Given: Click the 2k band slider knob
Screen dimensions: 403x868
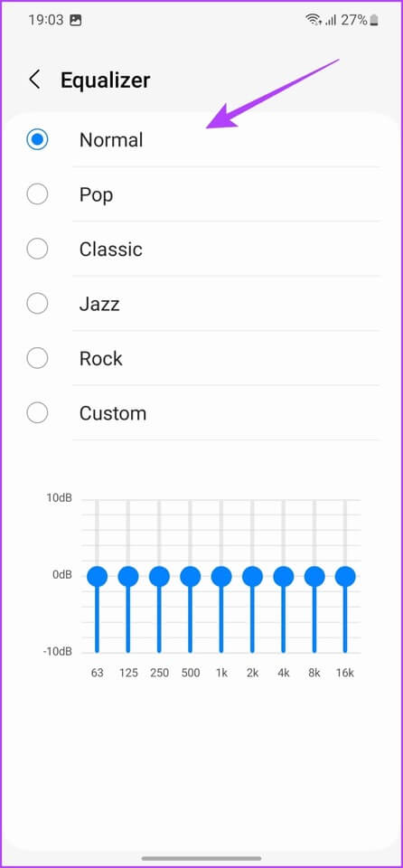Looking at the screenshot, I should click(x=252, y=576).
